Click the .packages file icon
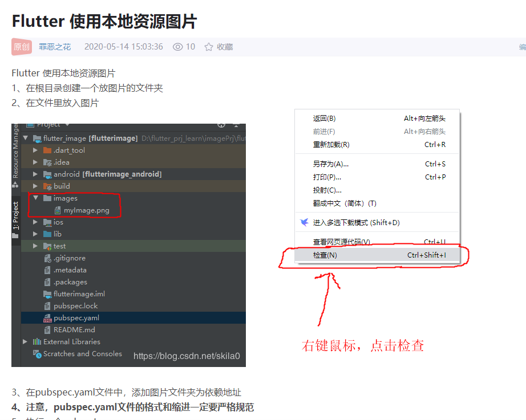526x420 pixels. [x=47, y=282]
